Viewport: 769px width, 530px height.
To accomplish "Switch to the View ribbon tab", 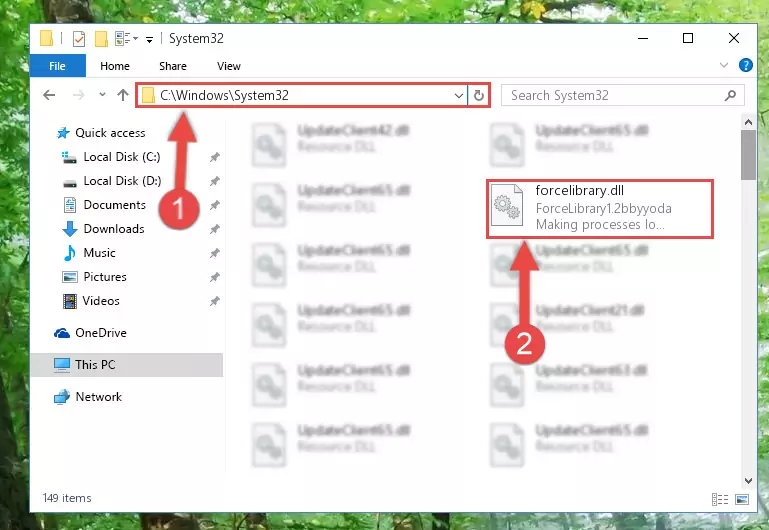I will [229, 66].
